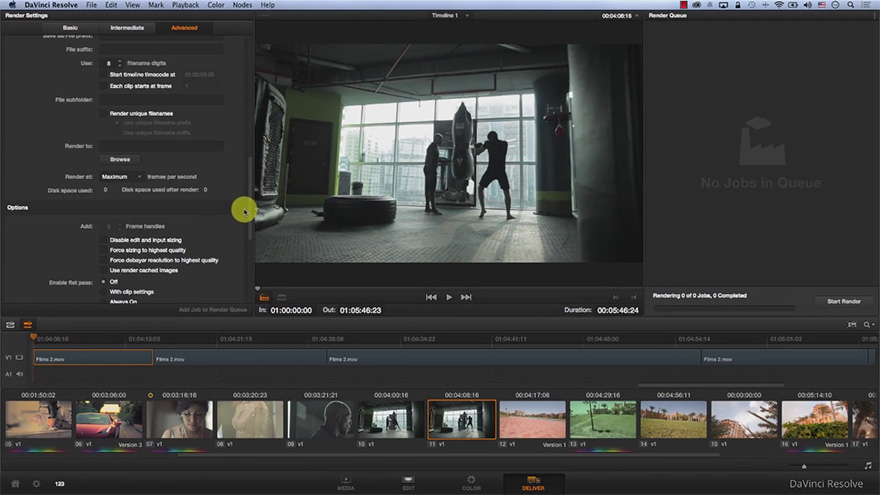Click render settings vertical scrollbar
Viewport: 880px width, 495px height.
(x=250, y=198)
